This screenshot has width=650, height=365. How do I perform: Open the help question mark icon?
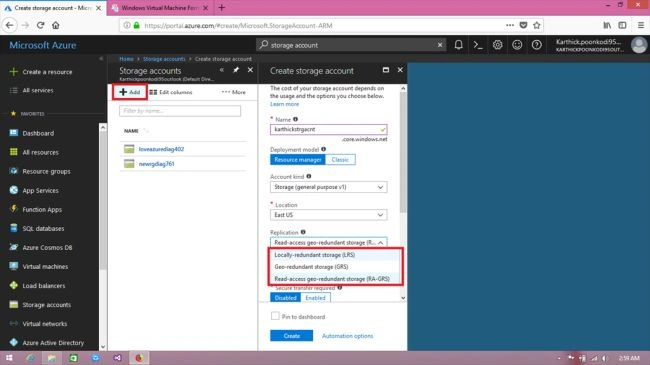click(536, 45)
